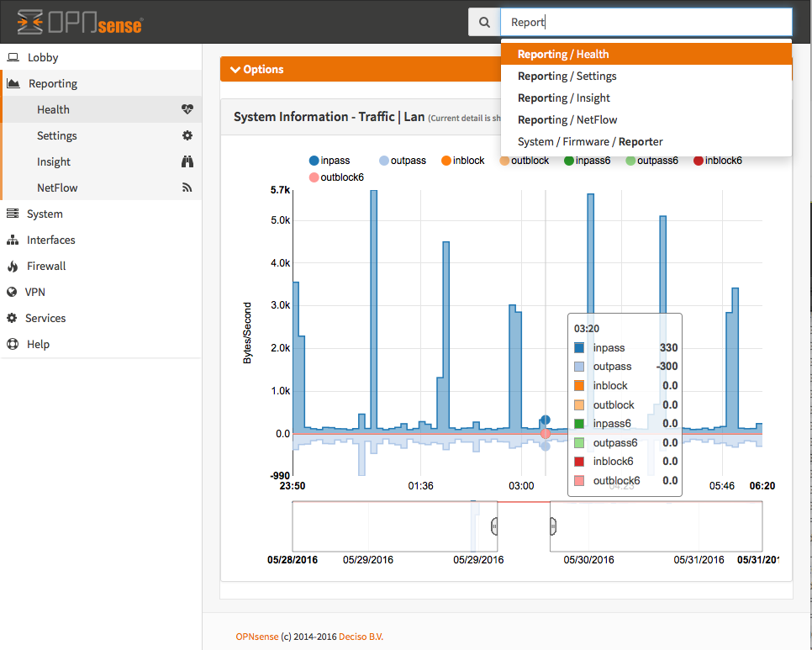Click inside the search input field
Image resolution: width=812 pixels, height=650 pixels.
(x=646, y=22)
